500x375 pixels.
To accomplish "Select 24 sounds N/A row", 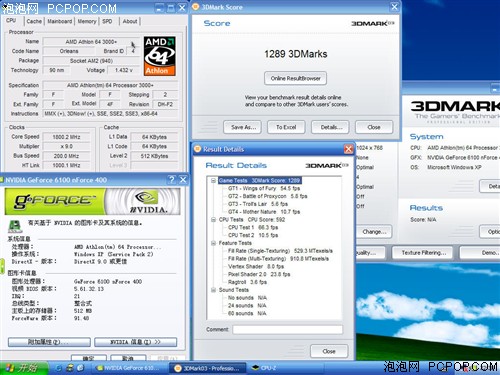I will (x=247, y=306).
